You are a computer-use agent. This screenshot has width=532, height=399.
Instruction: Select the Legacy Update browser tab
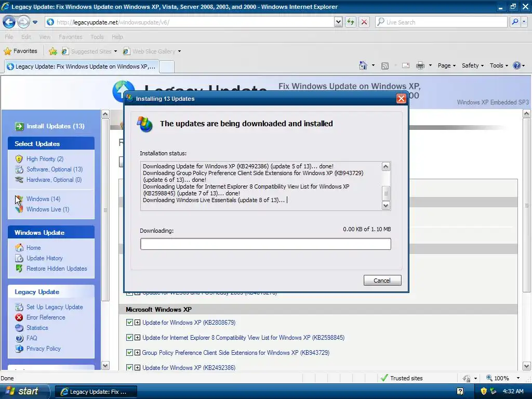point(82,66)
